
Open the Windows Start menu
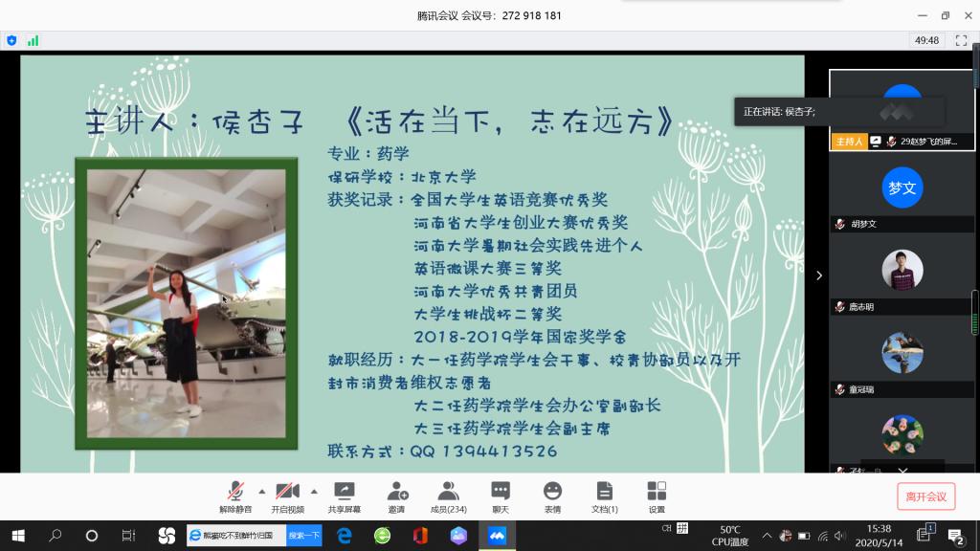pyautogui.click(x=18, y=536)
